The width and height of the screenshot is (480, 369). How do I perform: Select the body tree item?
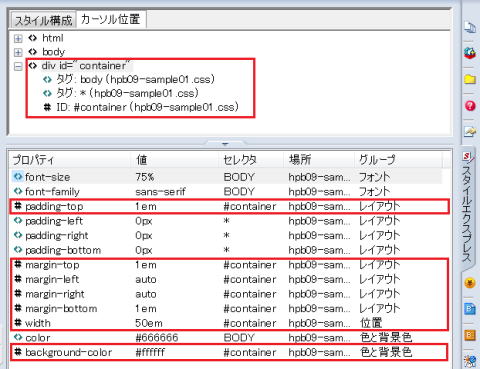pos(53,52)
